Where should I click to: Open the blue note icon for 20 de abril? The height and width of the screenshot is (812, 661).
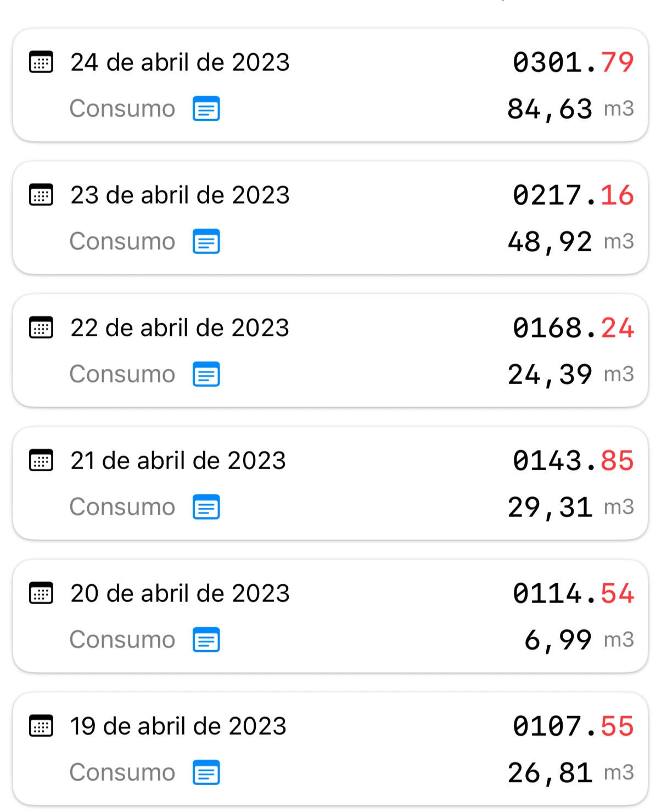206,640
